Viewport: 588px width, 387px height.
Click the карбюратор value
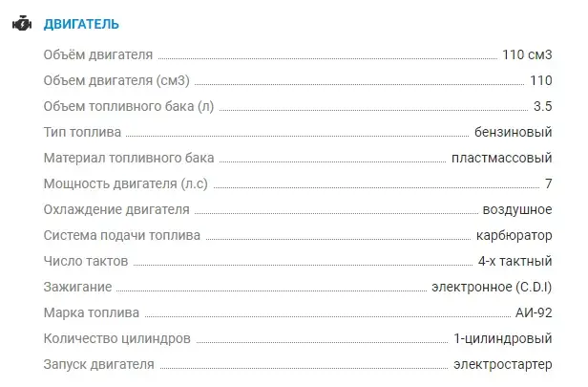[x=514, y=236]
